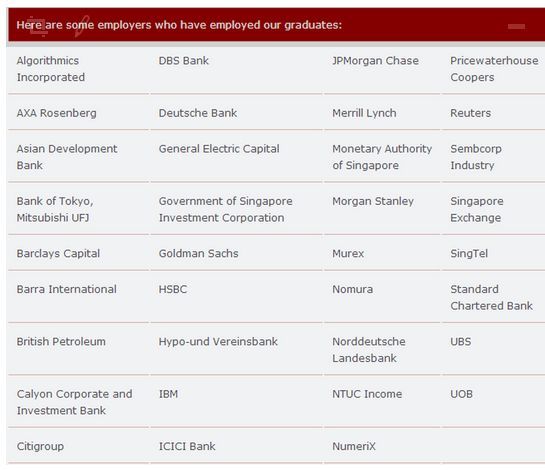Image resolution: width=545 pixels, height=470 pixels.
Task: Click on Barclays Capital
Action: [x=58, y=253]
